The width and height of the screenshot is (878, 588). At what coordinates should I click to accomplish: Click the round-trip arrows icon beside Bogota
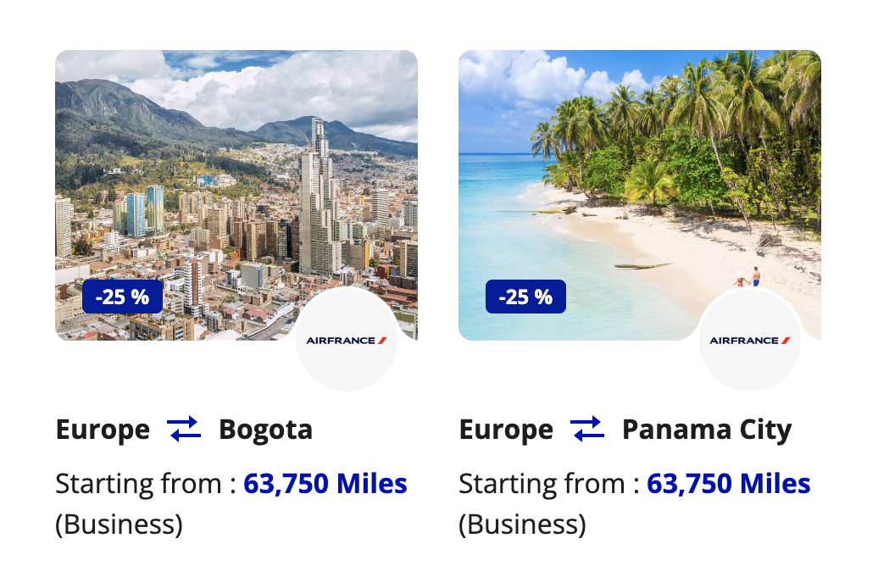click(184, 429)
